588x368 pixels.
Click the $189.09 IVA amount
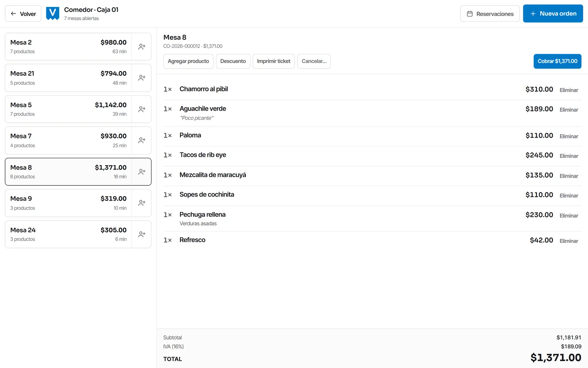pyautogui.click(x=571, y=347)
